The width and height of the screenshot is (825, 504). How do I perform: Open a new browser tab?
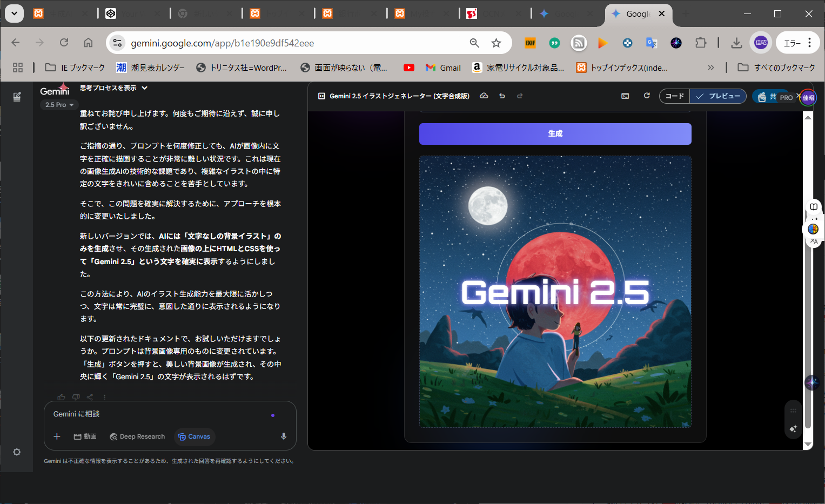(x=686, y=14)
